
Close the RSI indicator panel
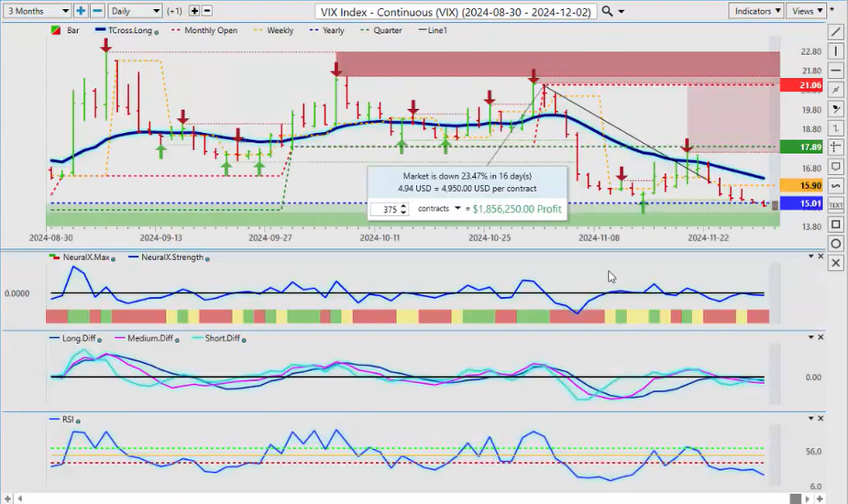coord(820,419)
